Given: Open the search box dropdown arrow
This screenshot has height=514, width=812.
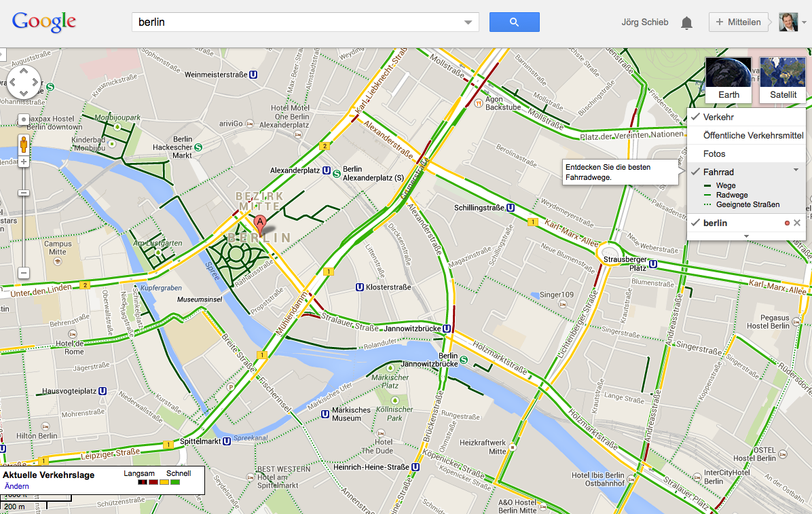Looking at the screenshot, I should coord(468,22).
